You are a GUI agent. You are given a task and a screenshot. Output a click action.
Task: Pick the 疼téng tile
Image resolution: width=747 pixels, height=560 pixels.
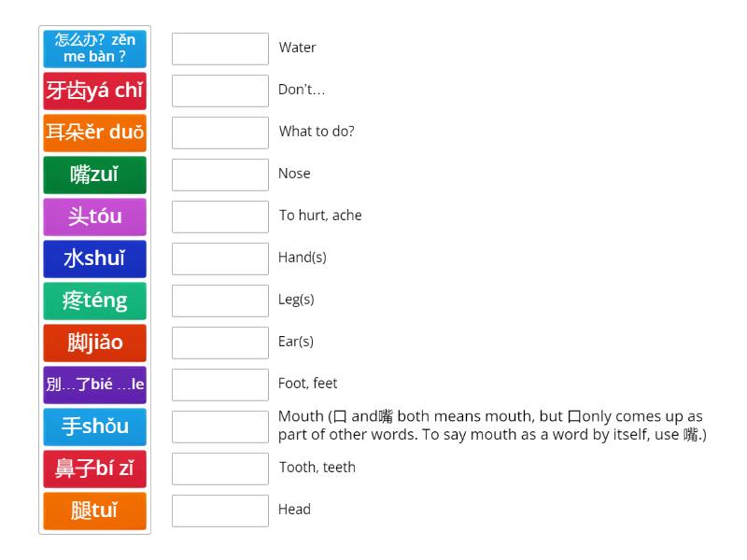click(93, 301)
